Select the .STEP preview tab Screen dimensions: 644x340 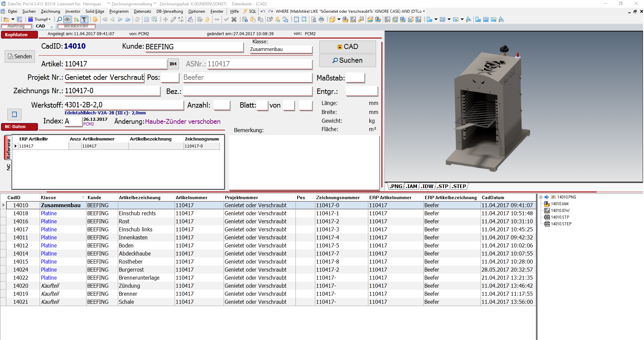(x=459, y=186)
